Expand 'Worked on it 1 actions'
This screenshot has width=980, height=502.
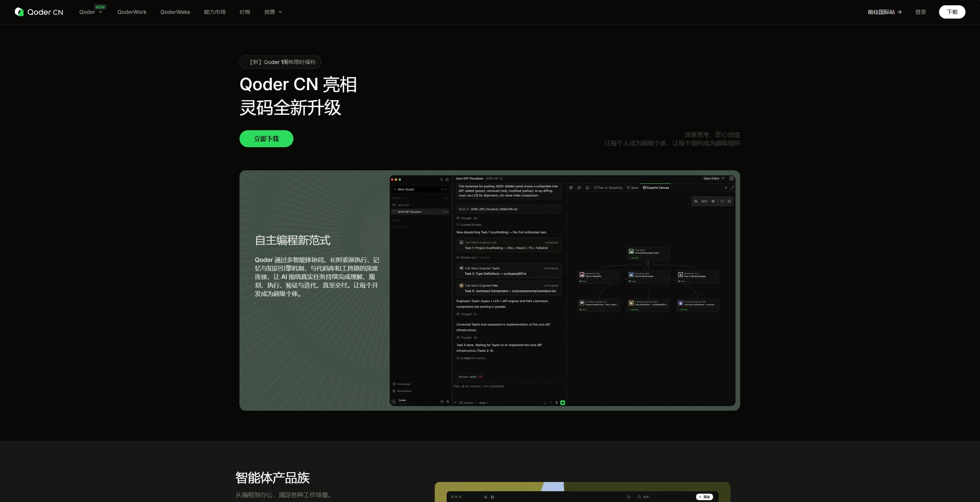[x=473, y=257]
